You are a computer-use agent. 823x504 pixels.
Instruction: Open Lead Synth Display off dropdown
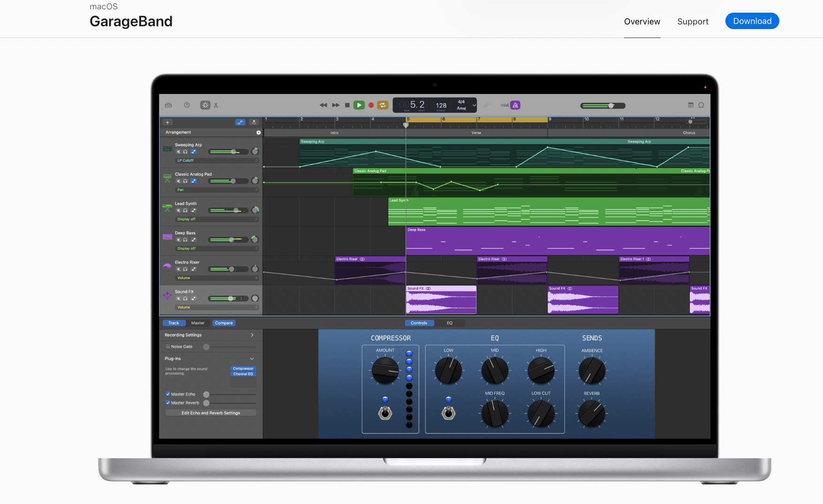point(217,219)
